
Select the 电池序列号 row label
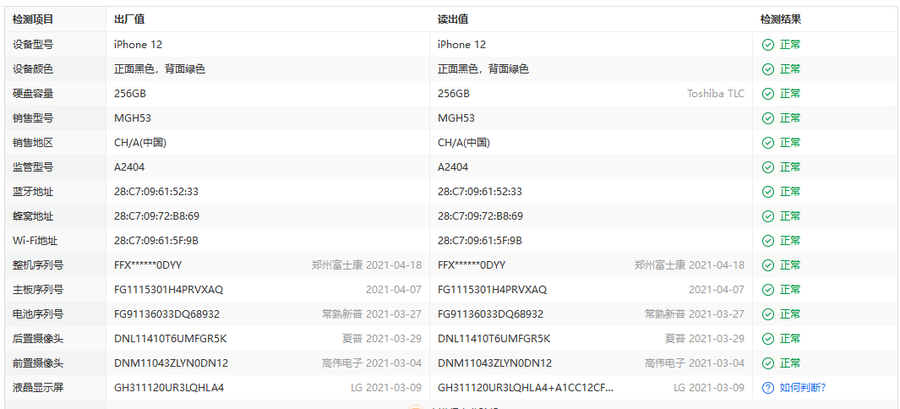pos(38,314)
